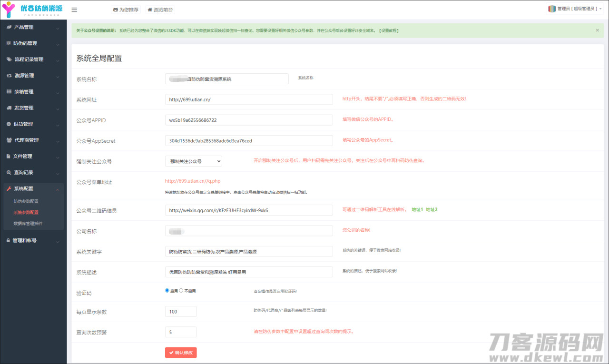
Task: Click the truck icon for 发货管理
Action: [10, 108]
